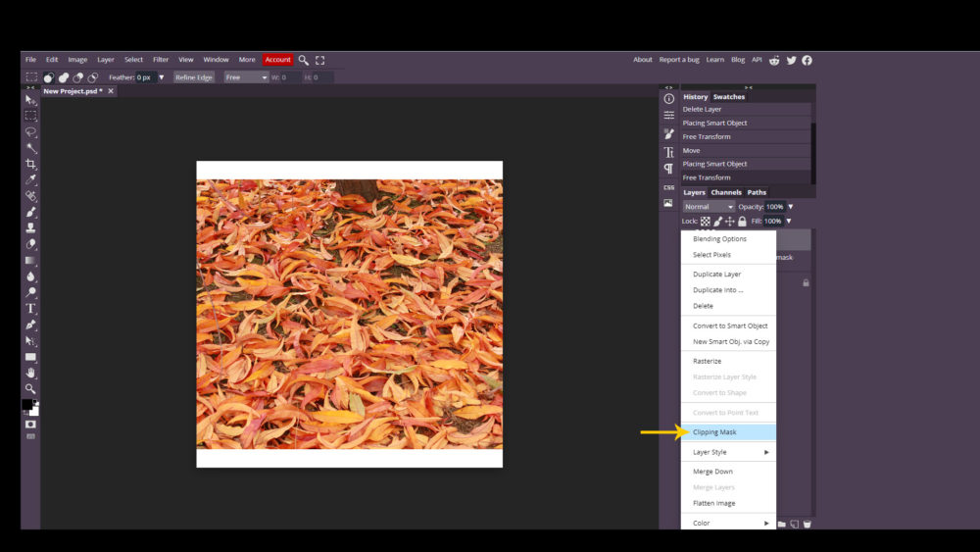The width and height of the screenshot is (980, 552).
Task: Open the Paragraph panel icon
Action: tap(668, 169)
